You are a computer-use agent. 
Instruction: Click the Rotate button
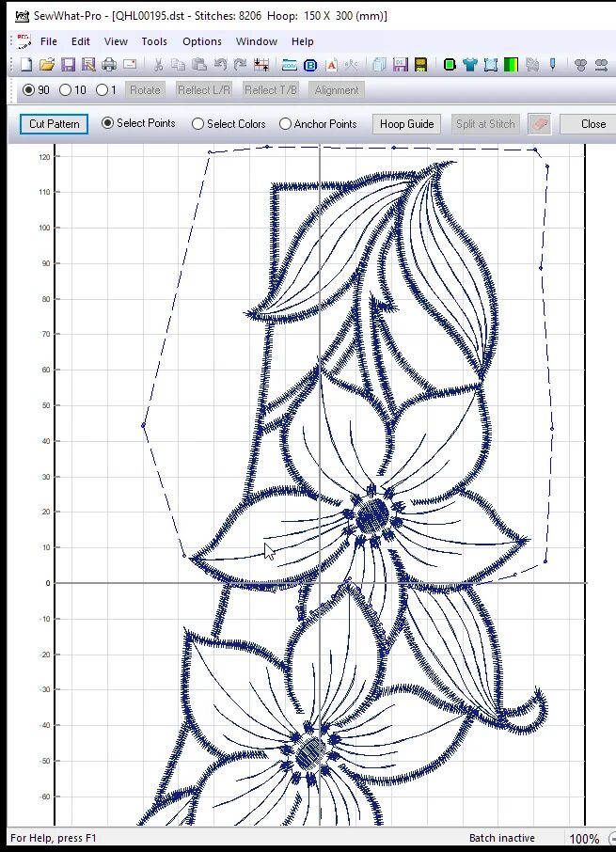tap(145, 89)
